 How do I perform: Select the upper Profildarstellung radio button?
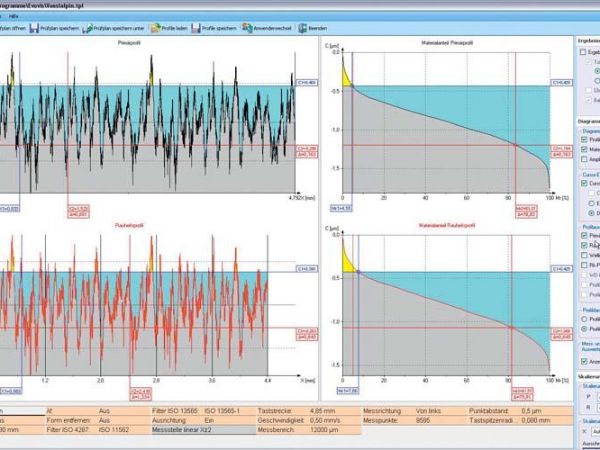tap(584, 319)
